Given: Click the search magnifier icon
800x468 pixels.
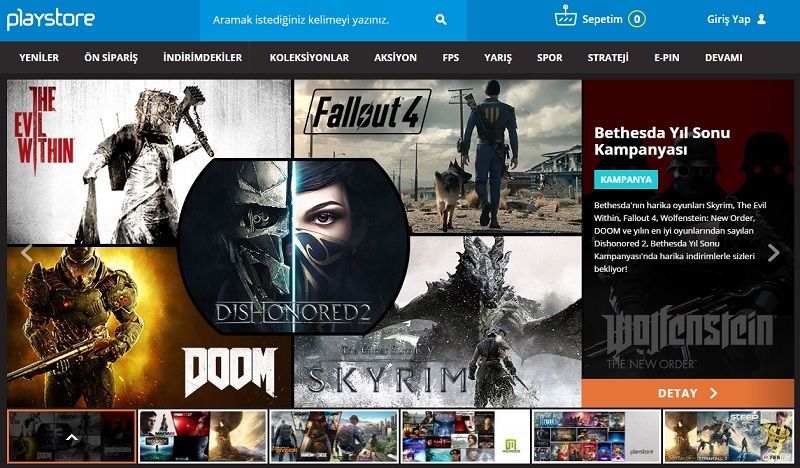Looking at the screenshot, I should [x=441, y=20].
